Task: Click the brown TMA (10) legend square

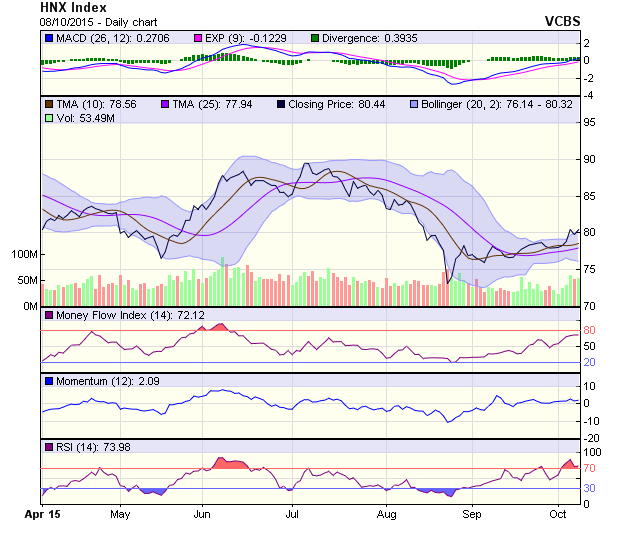Action: tap(49, 103)
